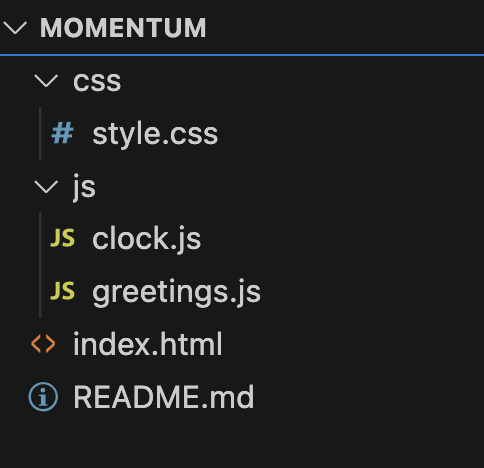Click the orange HTML brackets icon for index.html
This screenshot has width=484, height=468.
[43, 344]
